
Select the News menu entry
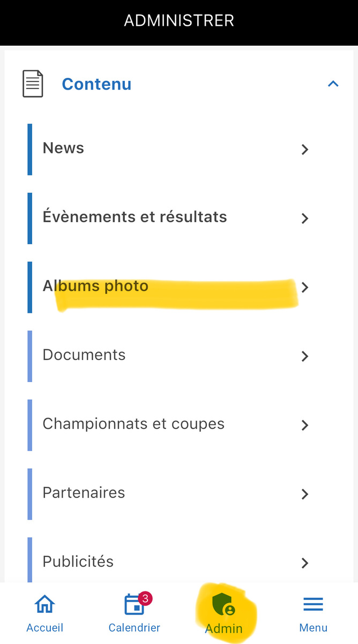63,148
